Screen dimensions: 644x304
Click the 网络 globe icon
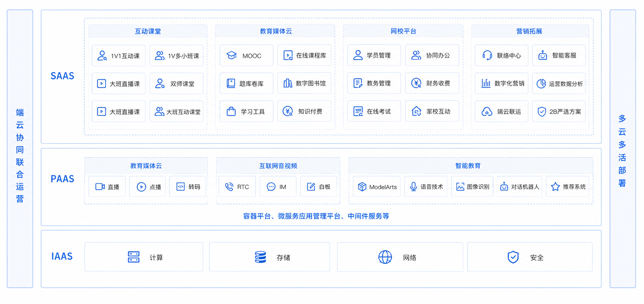click(x=385, y=257)
